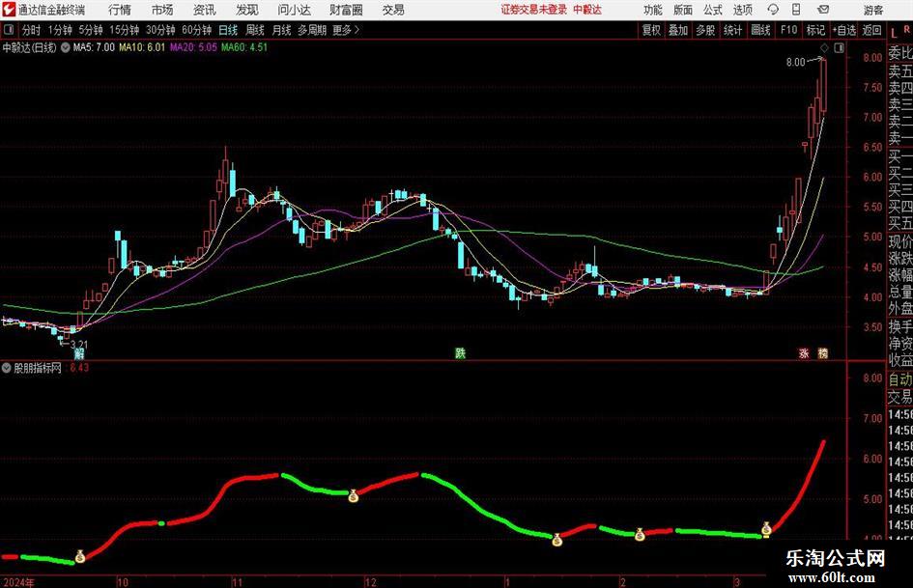The height and width of the screenshot is (588, 913).
Task: Toggle the left sidebar panel icon
Action: 9,30
